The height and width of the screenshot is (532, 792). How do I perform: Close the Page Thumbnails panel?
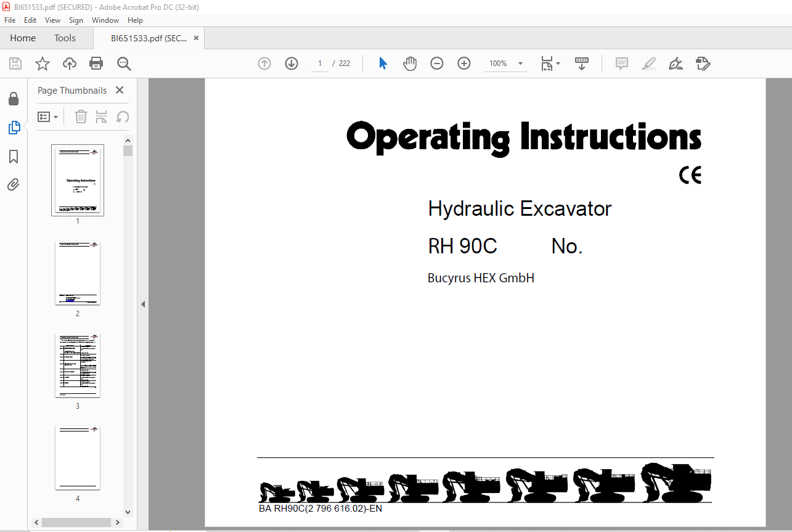pyautogui.click(x=120, y=90)
